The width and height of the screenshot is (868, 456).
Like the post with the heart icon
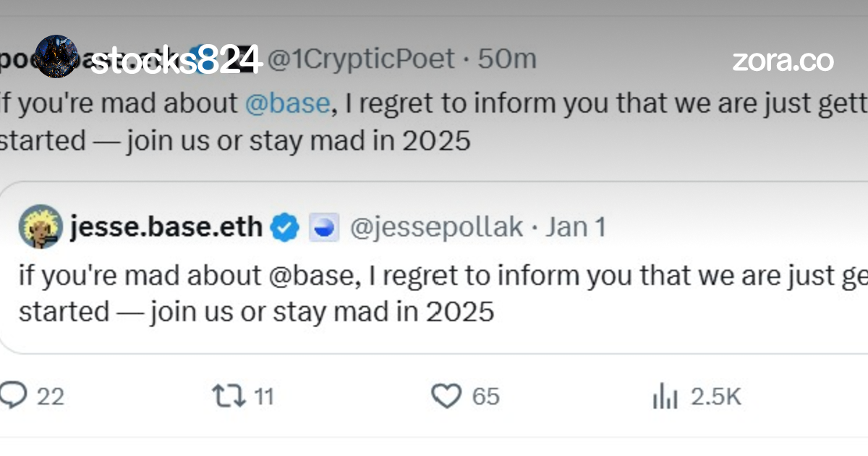tap(446, 396)
